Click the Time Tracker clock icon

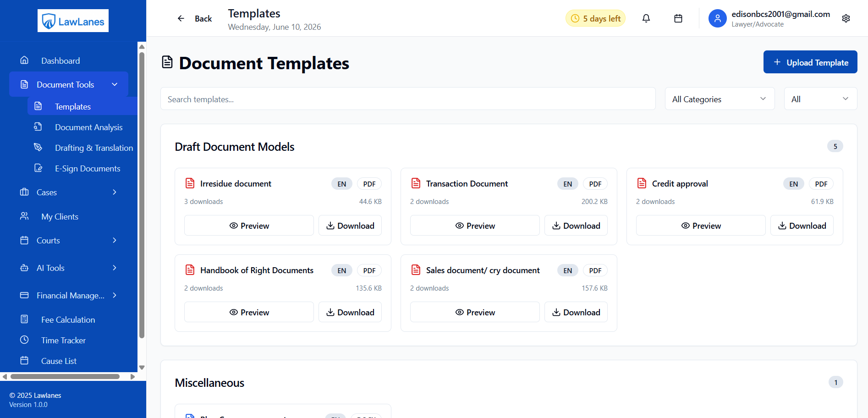[24, 340]
